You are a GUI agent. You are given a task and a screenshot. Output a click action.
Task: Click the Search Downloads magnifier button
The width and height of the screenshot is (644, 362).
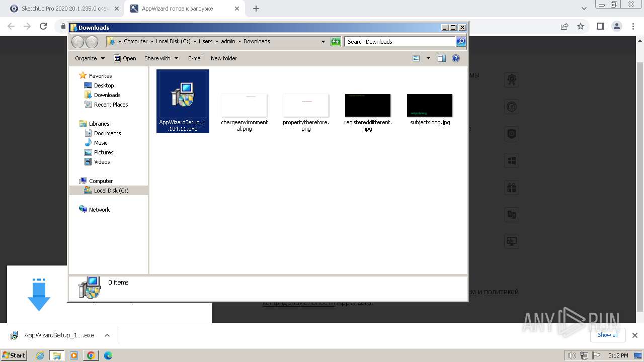pos(461,42)
